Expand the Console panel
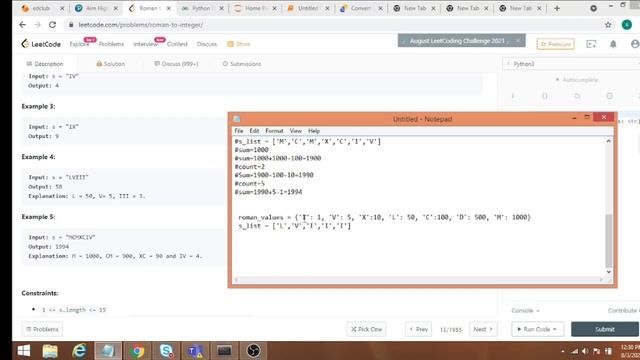 [525, 311]
